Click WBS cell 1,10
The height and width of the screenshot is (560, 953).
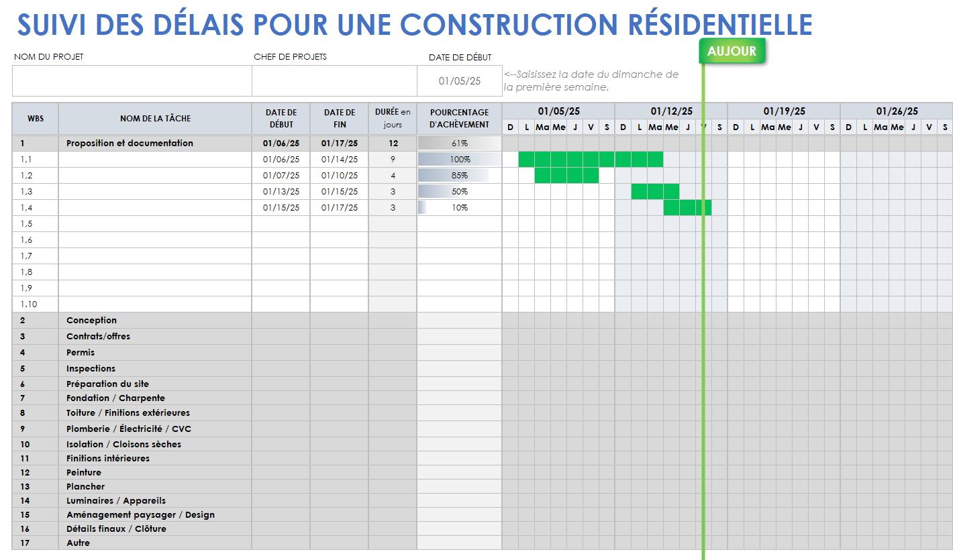(x=35, y=304)
